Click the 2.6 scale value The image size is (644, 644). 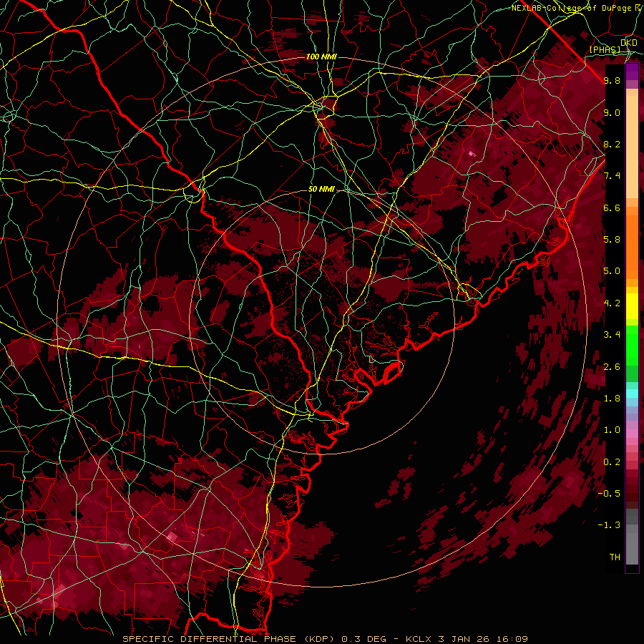pos(612,367)
